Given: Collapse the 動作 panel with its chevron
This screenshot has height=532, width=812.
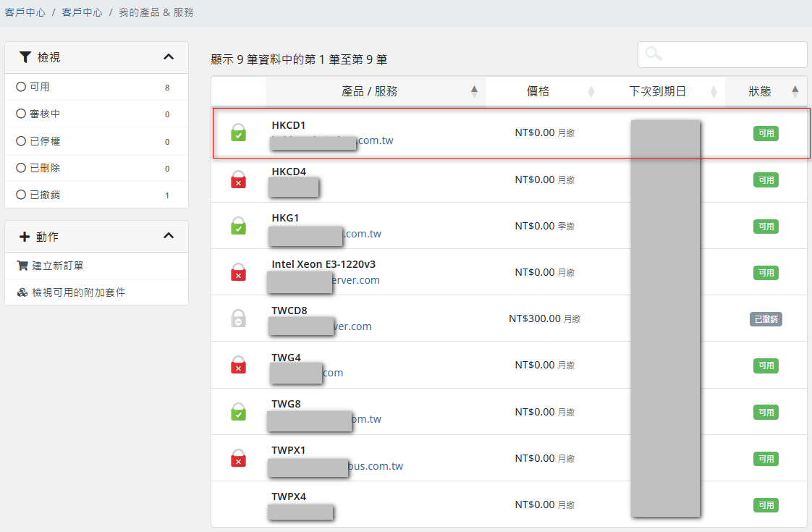Looking at the screenshot, I should coord(169,236).
